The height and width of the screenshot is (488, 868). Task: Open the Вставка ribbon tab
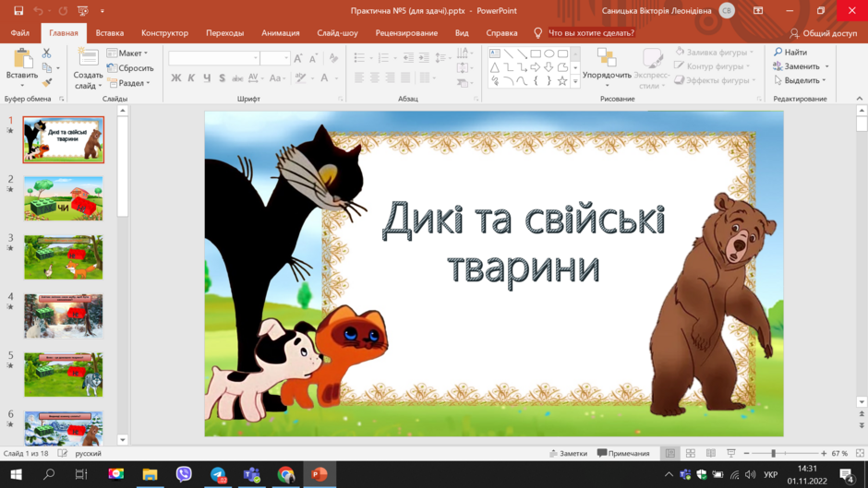110,32
